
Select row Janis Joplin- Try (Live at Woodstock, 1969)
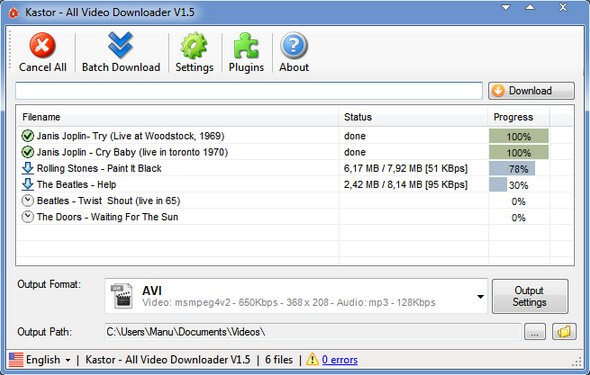click(x=295, y=136)
